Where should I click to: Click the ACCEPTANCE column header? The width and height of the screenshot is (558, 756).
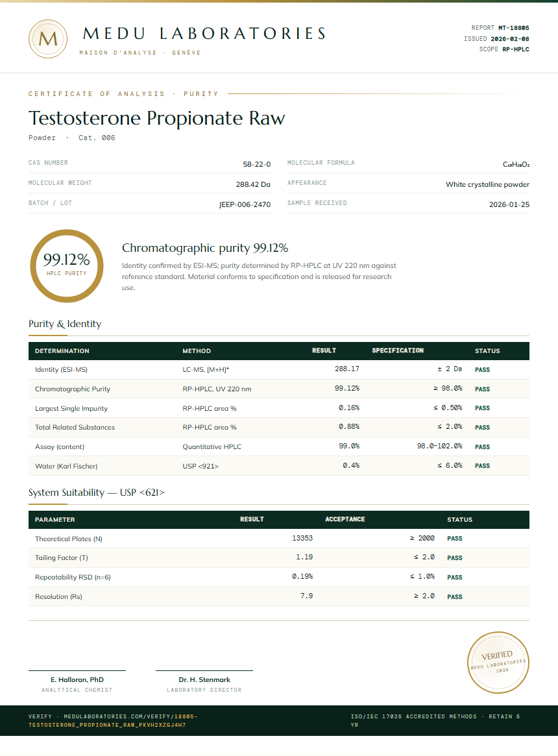[345, 519]
